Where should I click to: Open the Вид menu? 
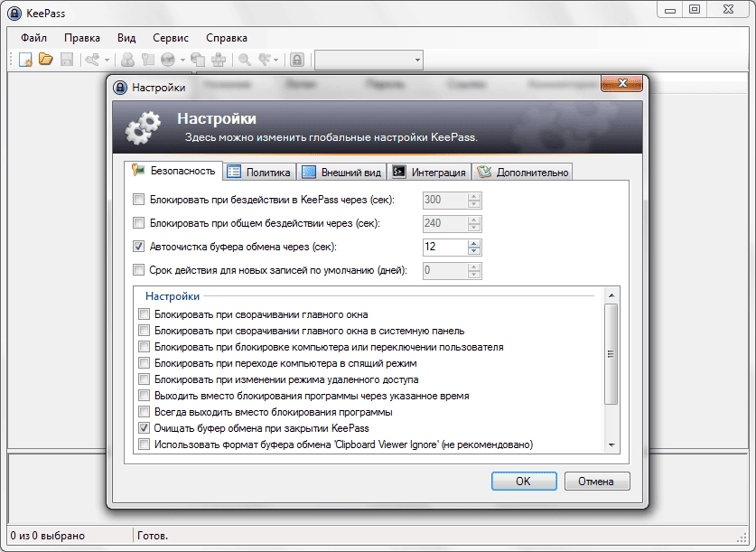126,38
